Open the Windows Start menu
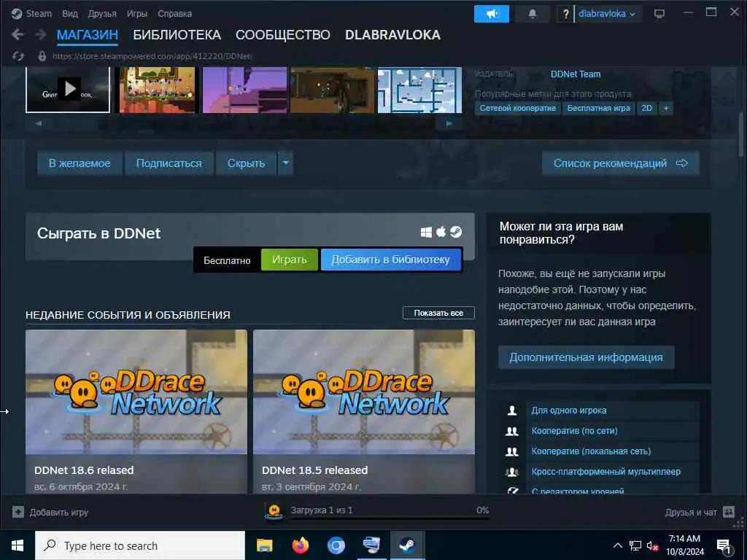The image size is (747, 560). [18, 545]
